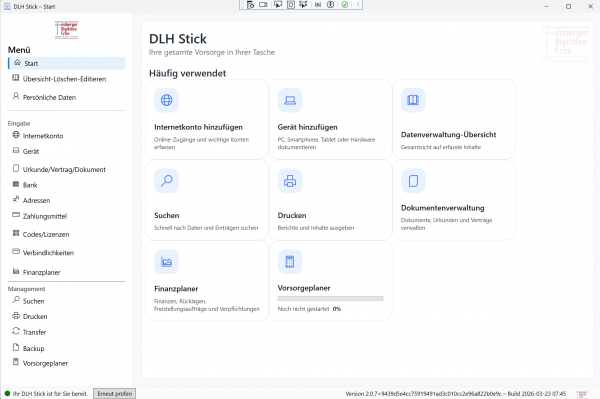Viewport: 600px width, 399px height.
Task: Click the binding failures icon in debug toolbar
Action: pyautogui.click(x=318, y=5)
